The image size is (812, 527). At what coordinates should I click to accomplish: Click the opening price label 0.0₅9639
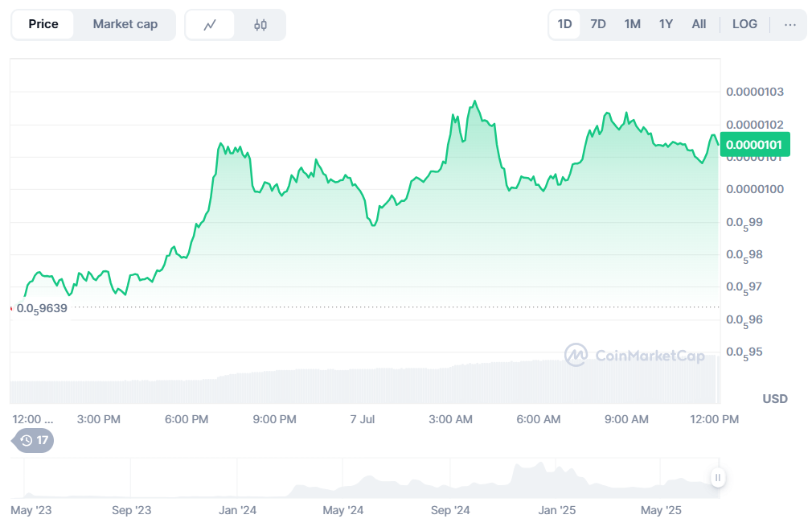point(42,307)
